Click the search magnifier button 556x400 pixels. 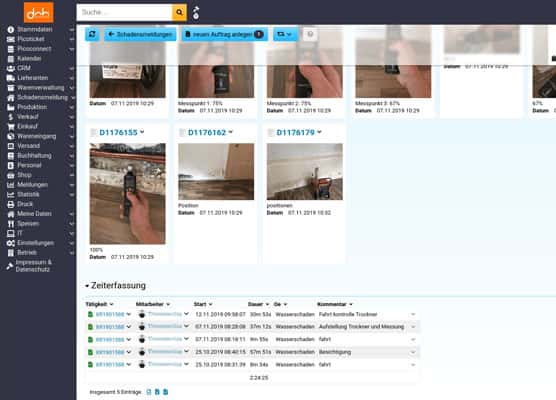click(x=179, y=12)
